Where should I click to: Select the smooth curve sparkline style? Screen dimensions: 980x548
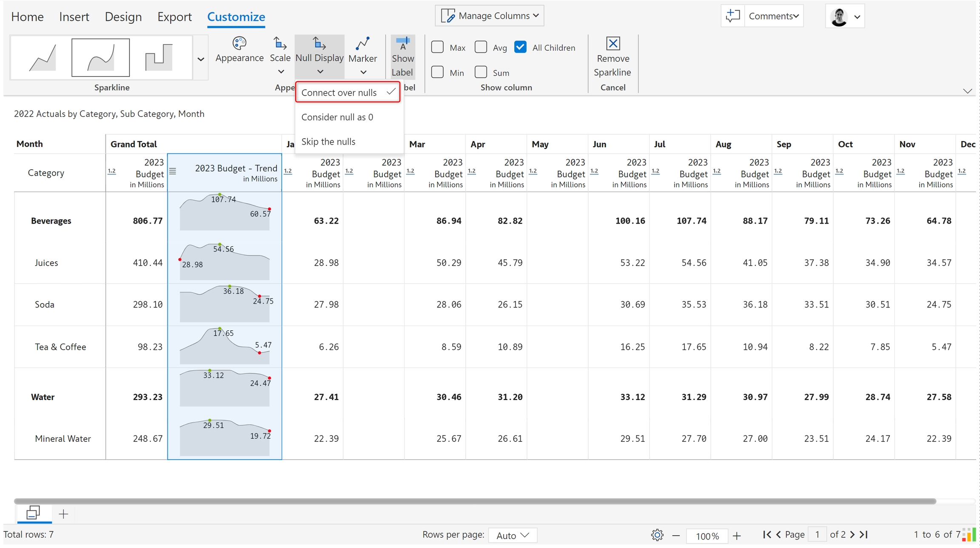coord(100,57)
